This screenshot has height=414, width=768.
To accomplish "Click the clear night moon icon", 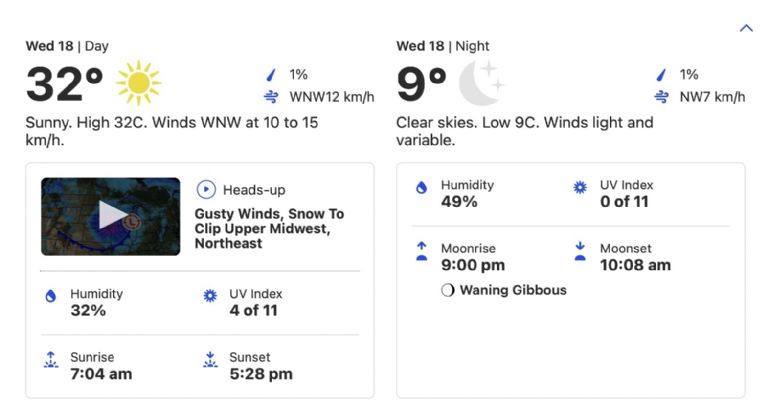I will pyautogui.click(x=480, y=83).
